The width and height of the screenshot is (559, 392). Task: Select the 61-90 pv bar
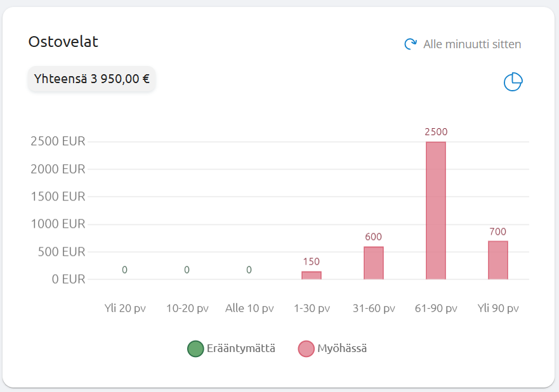(x=436, y=211)
